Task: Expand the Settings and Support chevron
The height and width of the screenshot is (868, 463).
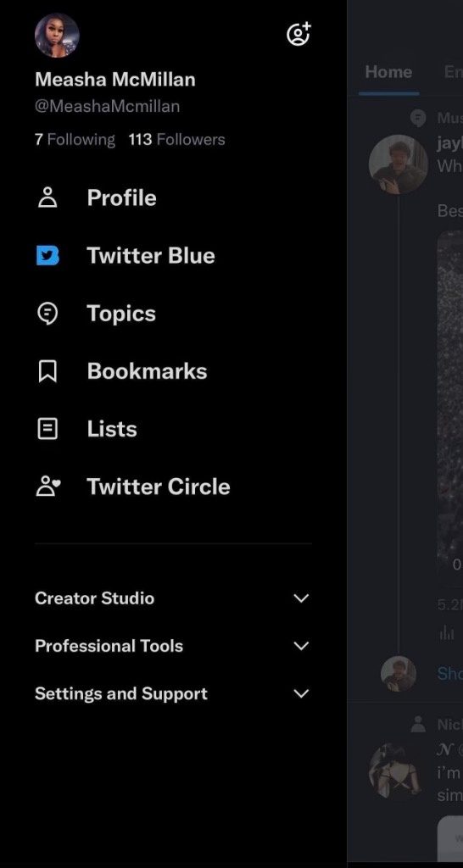Action: coord(301,693)
